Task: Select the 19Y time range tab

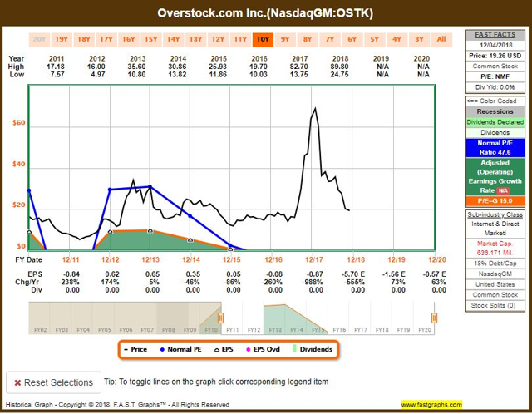Action: (x=62, y=39)
